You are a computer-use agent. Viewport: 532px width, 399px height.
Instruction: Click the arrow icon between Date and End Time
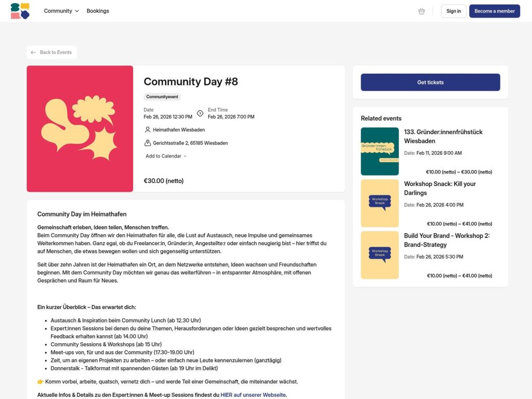(199, 113)
